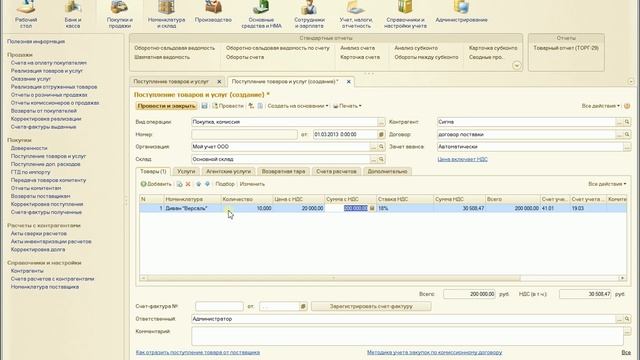Viewport: 640px width, 360px height.
Task: Expand the Печать dropdown
Action: click(347, 106)
